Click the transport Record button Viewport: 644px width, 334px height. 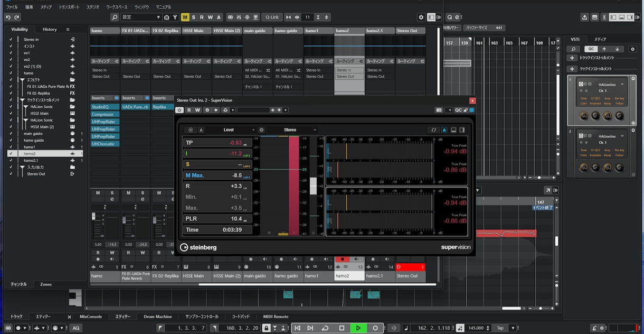(x=375, y=328)
